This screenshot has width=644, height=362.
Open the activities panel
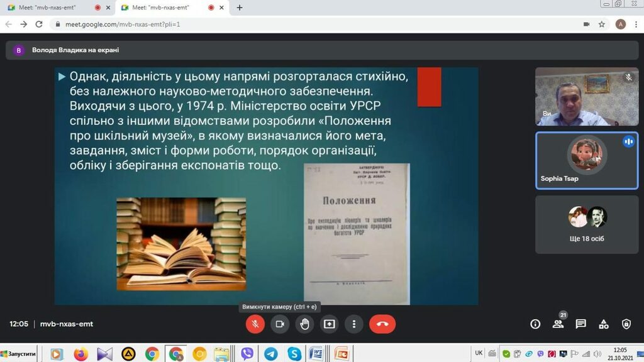[x=603, y=324]
